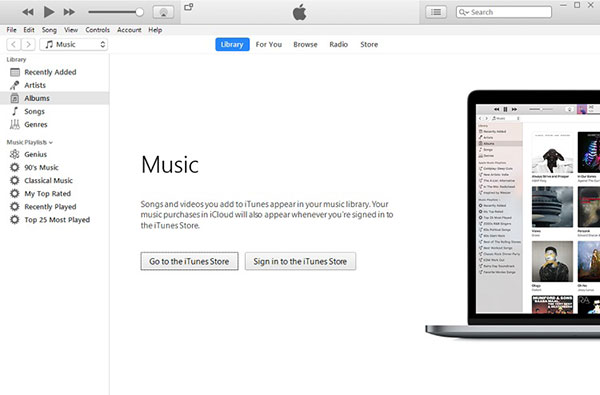The height and width of the screenshot is (395, 600).
Task: Open the search magnifier options
Action: click(x=464, y=12)
